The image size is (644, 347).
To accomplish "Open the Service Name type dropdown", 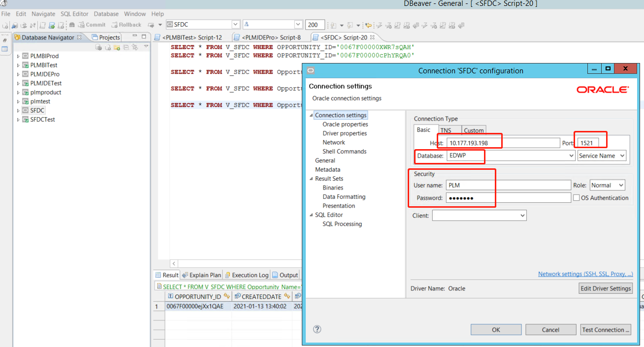I will tap(602, 156).
